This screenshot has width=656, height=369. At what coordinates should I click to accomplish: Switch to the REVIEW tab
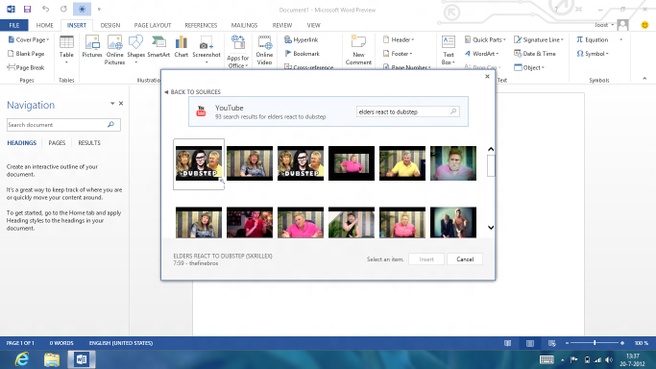[x=282, y=25]
